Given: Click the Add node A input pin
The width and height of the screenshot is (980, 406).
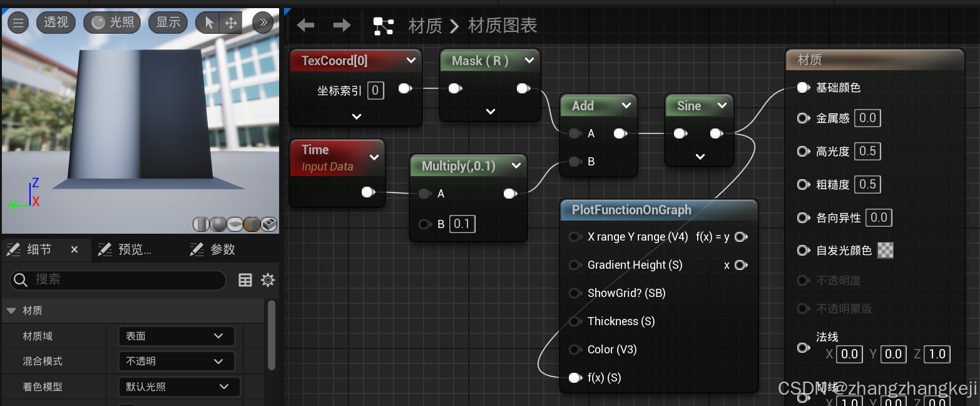Looking at the screenshot, I should pos(574,133).
